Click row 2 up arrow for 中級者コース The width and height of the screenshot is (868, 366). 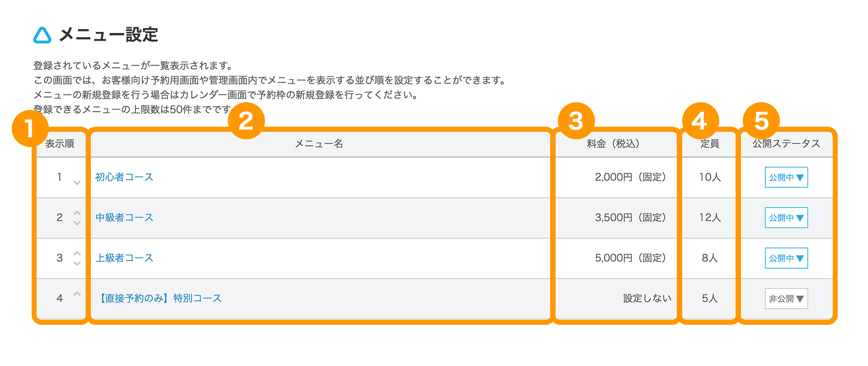[77, 213]
